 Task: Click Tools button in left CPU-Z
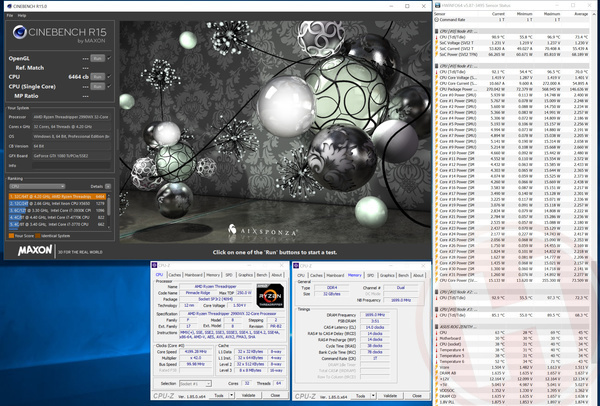coord(219,395)
